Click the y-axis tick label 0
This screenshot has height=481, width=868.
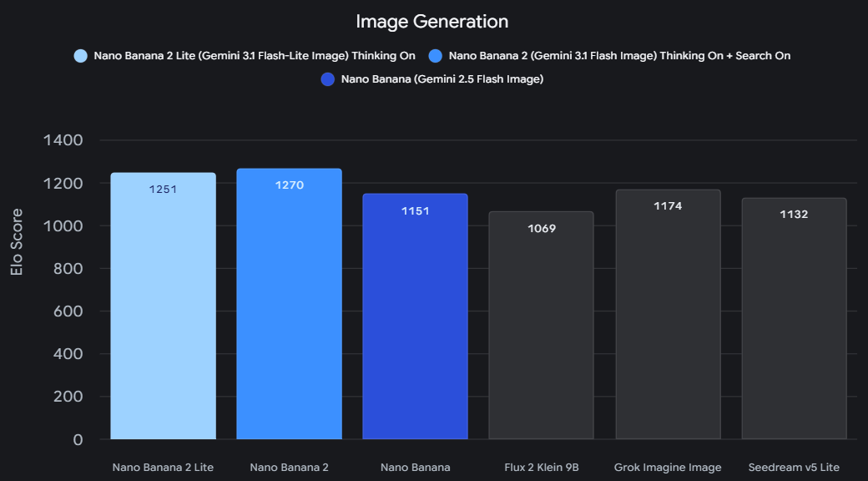click(78, 440)
